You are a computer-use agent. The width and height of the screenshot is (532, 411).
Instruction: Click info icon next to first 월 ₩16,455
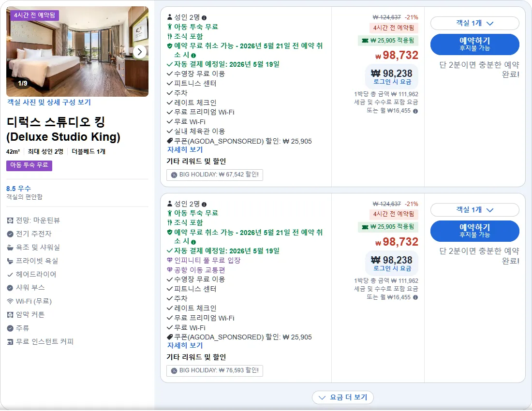[415, 111]
